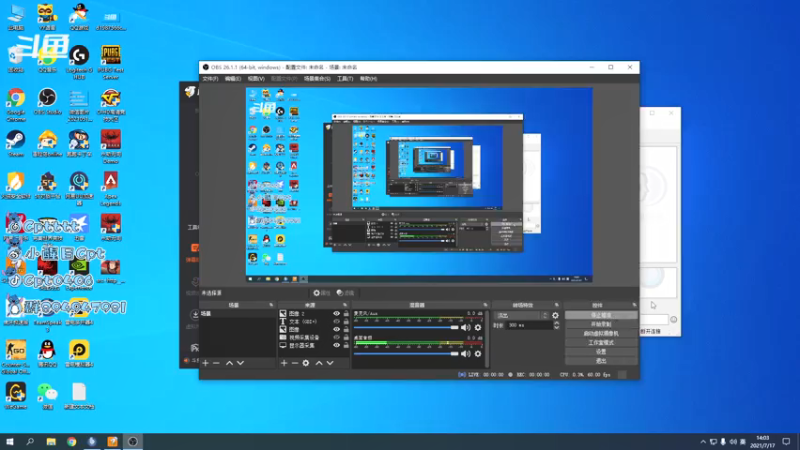The width and height of the screenshot is (800, 450).
Task: Open the 视图(V) menu
Action: pyautogui.click(x=256, y=79)
